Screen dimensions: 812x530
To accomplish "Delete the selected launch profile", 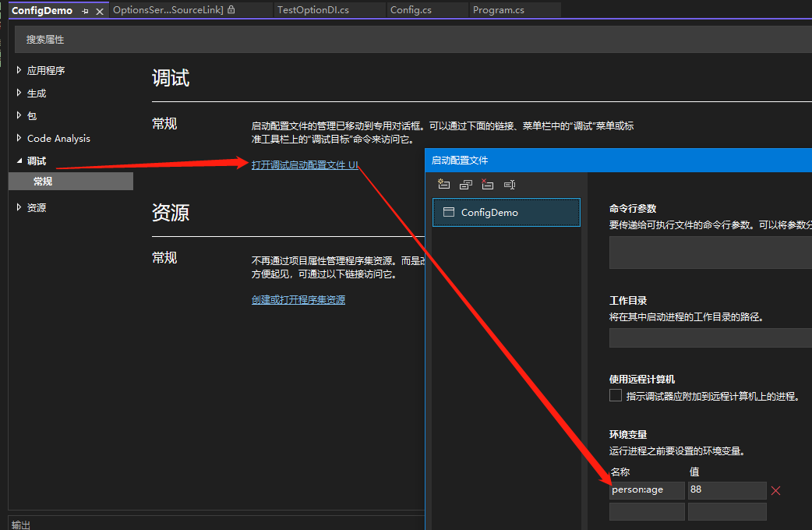I will tap(488, 185).
